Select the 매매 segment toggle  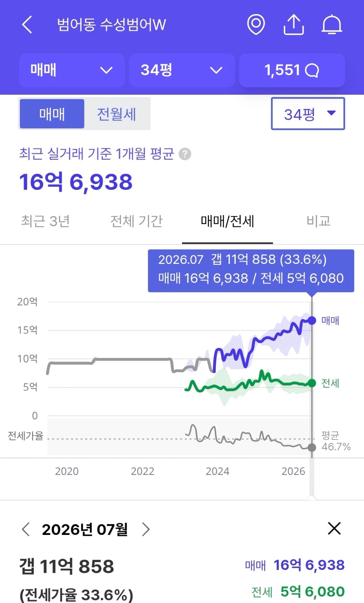[52, 114]
